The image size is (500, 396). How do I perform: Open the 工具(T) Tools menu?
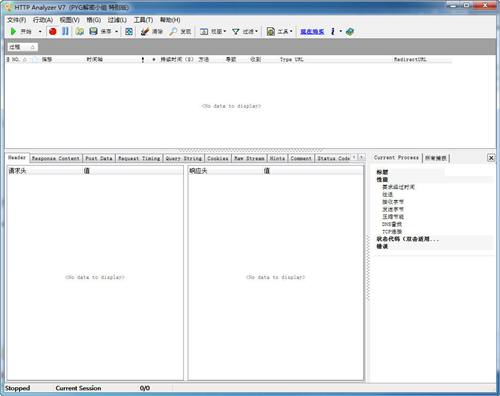click(143, 20)
